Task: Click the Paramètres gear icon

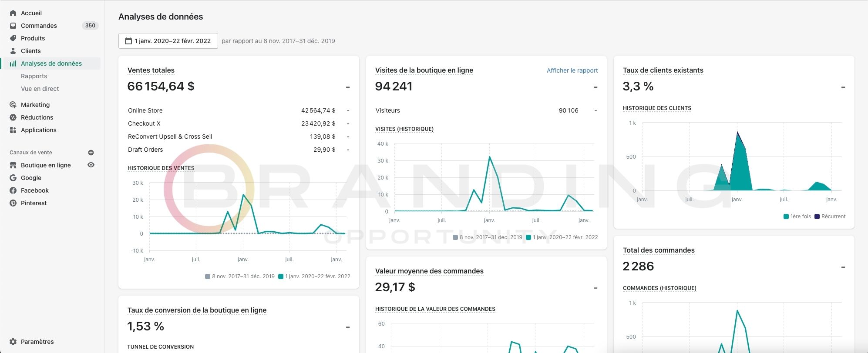Action: [13, 342]
